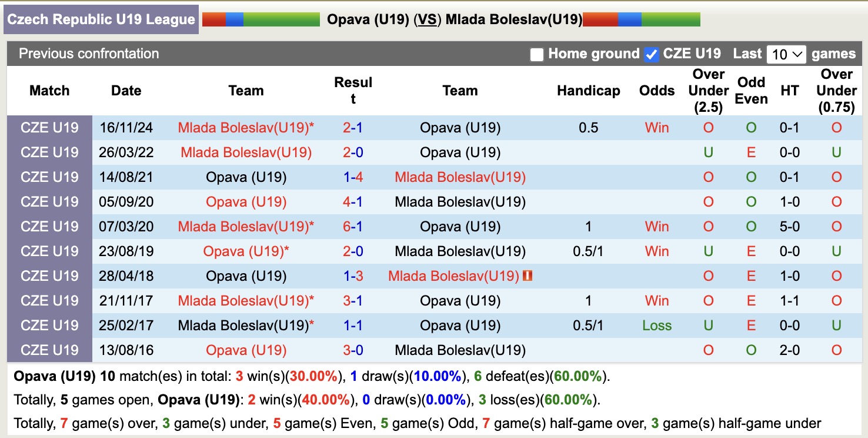Select the CZE U19 league label in the first row

pyautogui.click(x=49, y=127)
